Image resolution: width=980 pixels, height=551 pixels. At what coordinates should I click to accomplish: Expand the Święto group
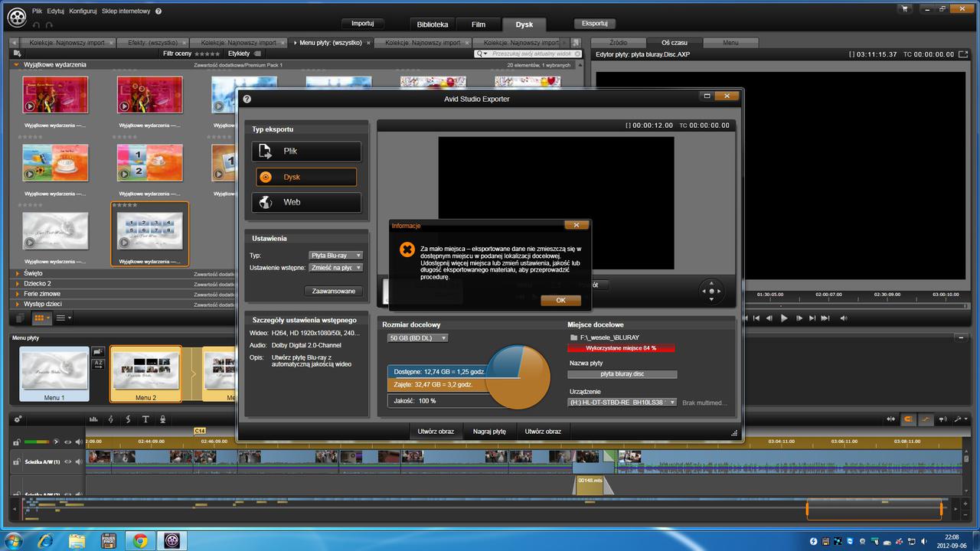(17, 273)
